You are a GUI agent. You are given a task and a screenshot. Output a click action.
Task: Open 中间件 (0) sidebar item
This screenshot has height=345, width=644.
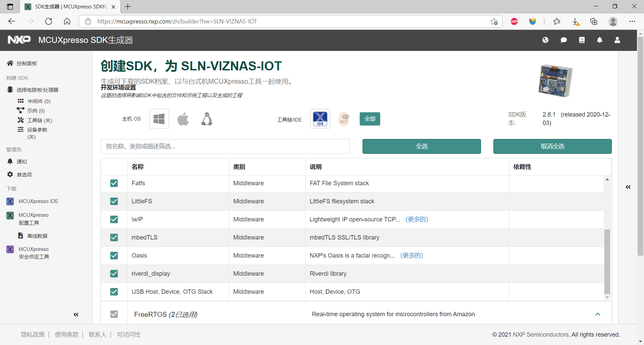39,101
